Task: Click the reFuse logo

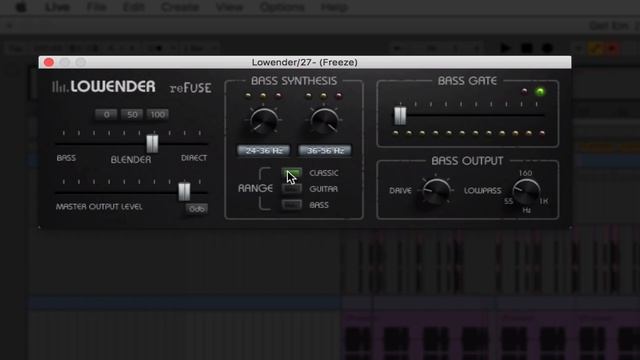Action: coord(191,88)
